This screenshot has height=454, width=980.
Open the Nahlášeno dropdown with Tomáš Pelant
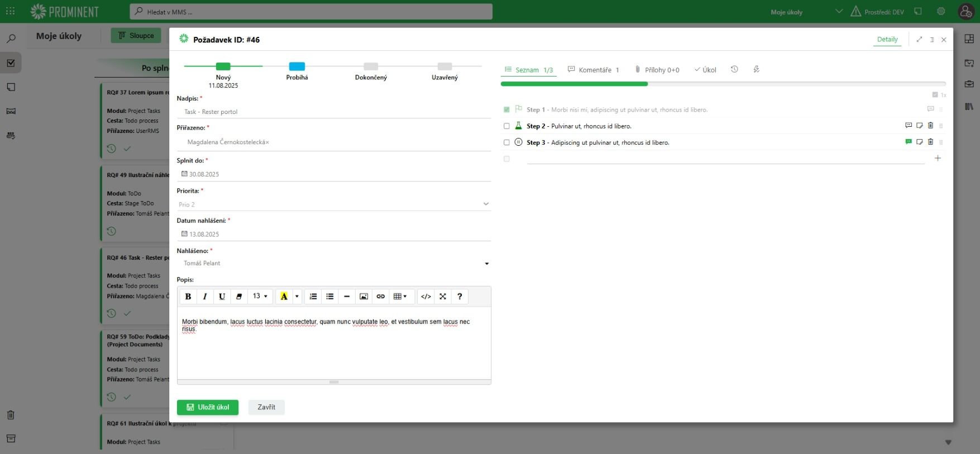[486, 264]
